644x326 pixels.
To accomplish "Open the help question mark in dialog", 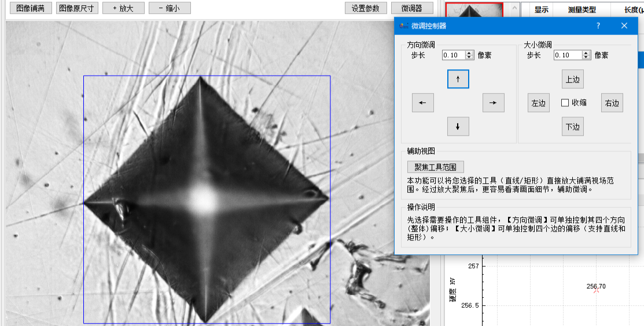I will pyautogui.click(x=598, y=26).
